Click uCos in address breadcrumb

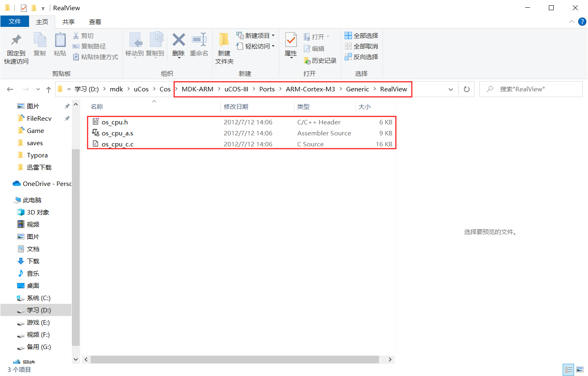(141, 89)
